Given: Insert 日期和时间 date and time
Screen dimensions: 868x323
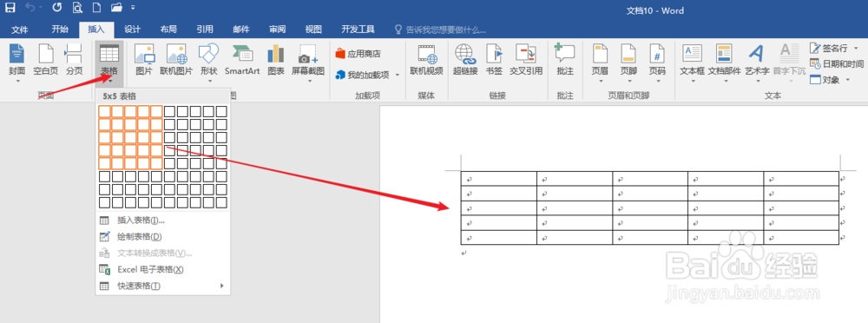Looking at the screenshot, I should (x=837, y=64).
